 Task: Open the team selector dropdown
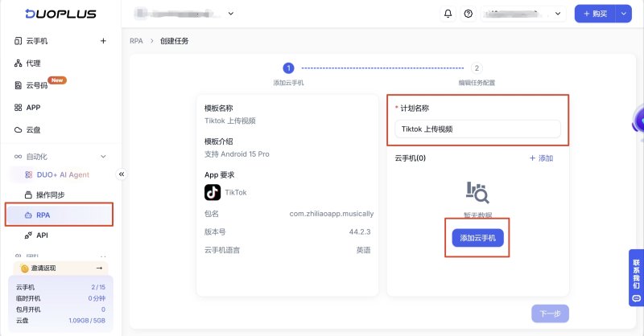184,14
